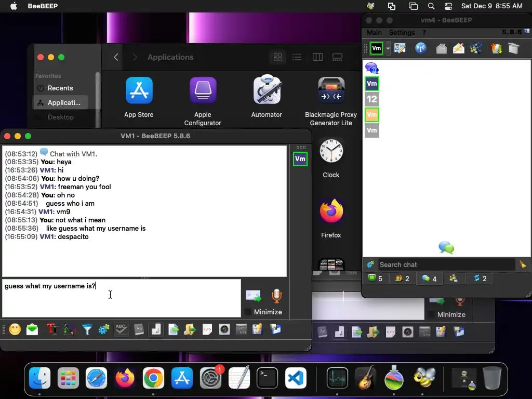532x399 pixels.
Task: Go back in Finder Applications window
Action: [116, 57]
